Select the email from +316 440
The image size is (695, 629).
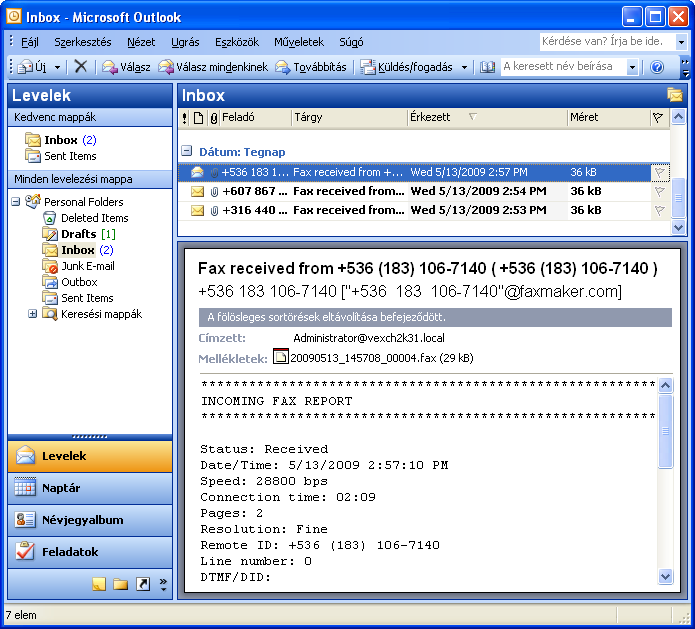(x=424, y=211)
